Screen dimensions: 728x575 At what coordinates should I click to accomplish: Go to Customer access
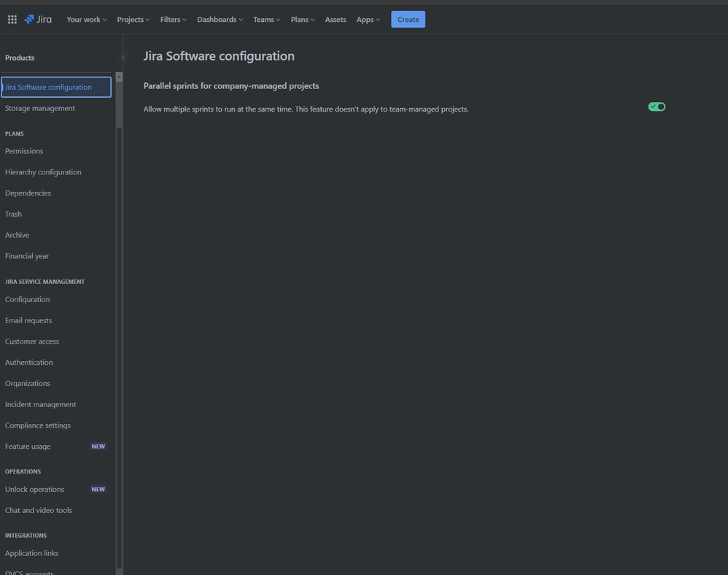pos(32,341)
